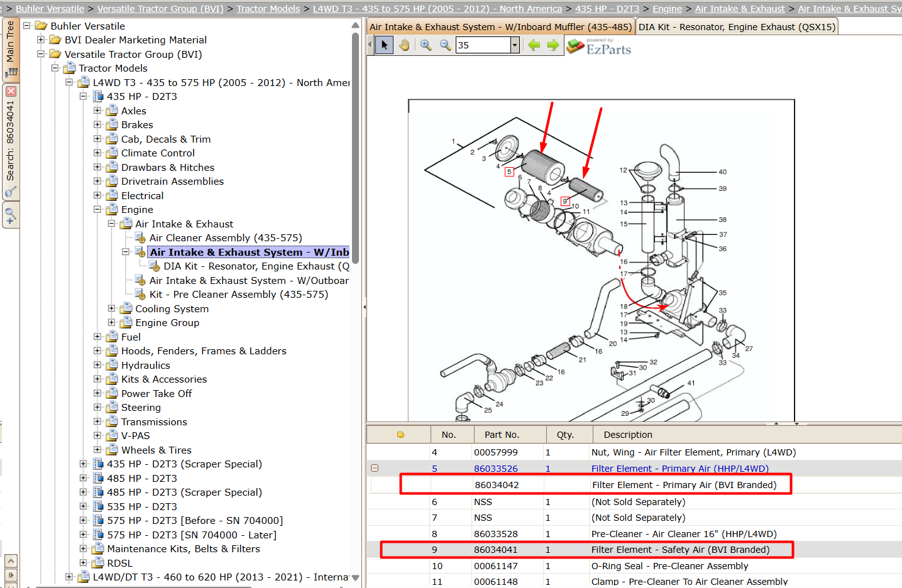This screenshot has height=588, width=902.
Task: Select the Climate Control tree item
Action: [x=158, y=153]
